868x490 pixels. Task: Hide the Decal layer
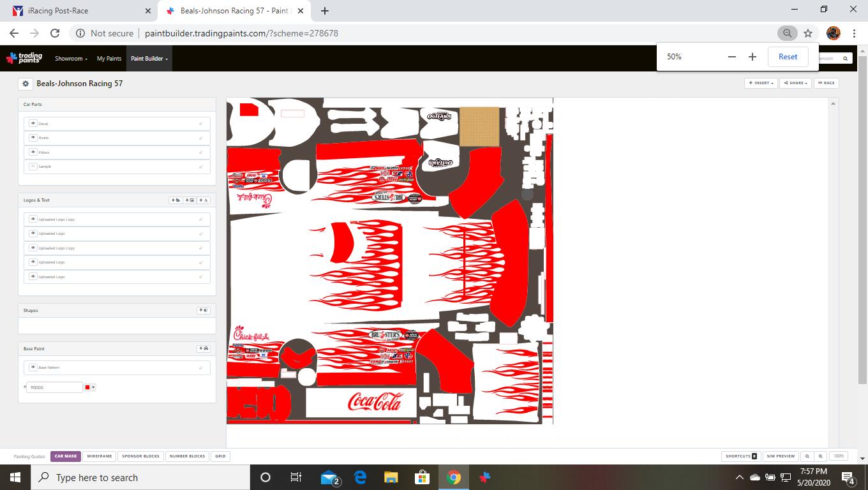(33, 123)
